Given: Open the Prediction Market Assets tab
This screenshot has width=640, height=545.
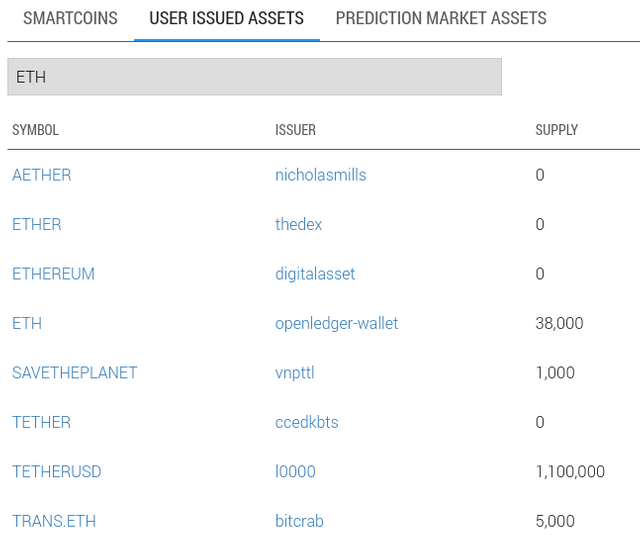Looking at the screenshot, I should (441, 18).
